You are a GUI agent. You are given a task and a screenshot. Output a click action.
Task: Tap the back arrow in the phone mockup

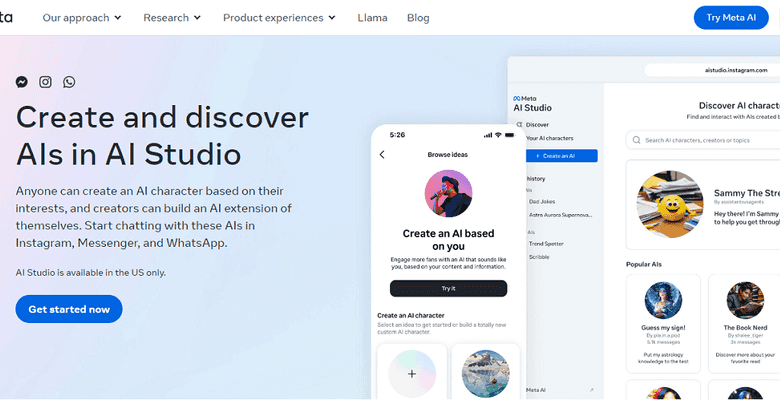tap(382, 155)
